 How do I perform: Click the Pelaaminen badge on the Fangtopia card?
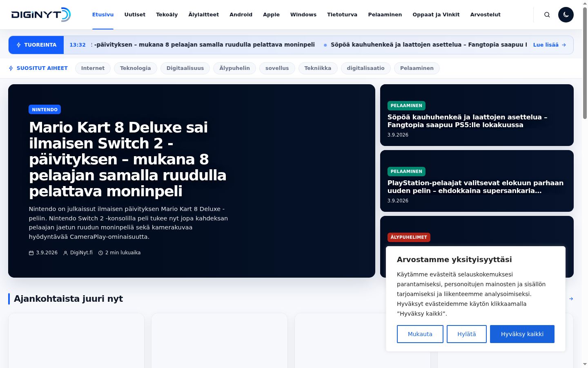(406, 105)
